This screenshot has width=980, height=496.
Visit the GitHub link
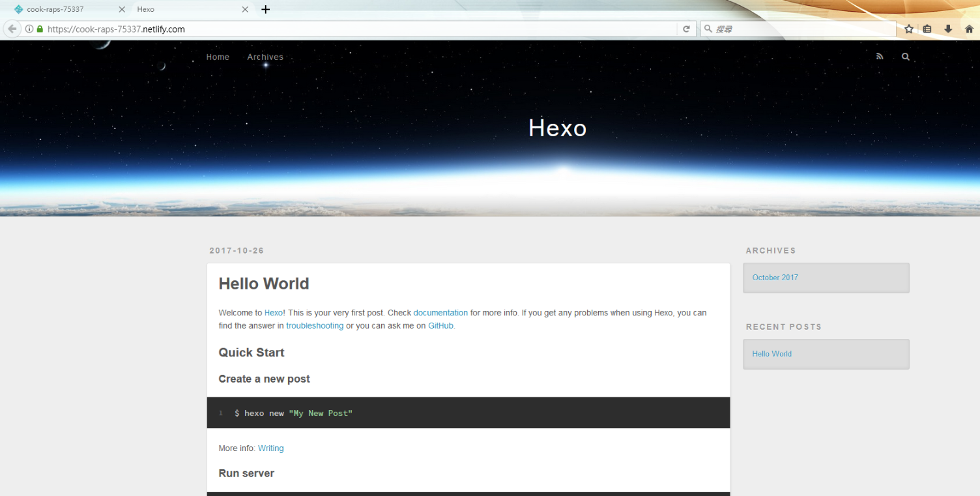[440, 326]
